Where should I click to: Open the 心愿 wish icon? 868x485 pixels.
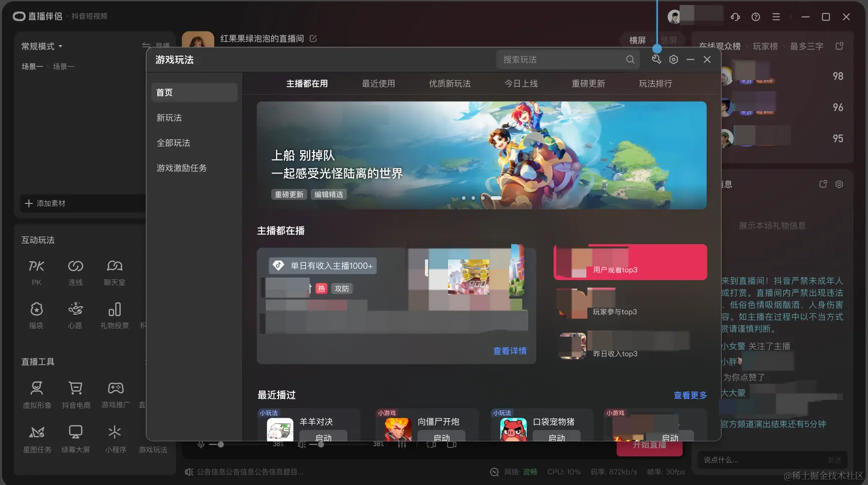coord(75,309)
